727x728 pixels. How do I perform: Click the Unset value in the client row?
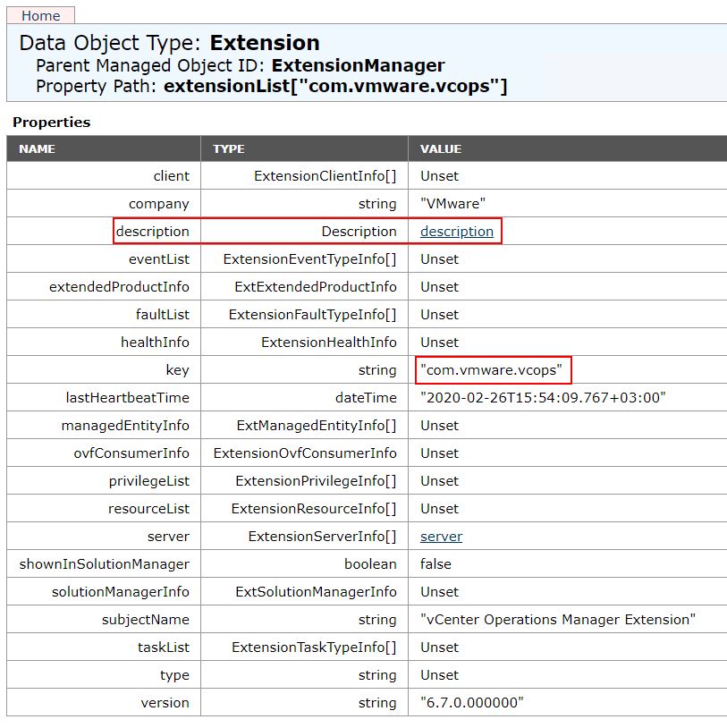click(439, 176)
